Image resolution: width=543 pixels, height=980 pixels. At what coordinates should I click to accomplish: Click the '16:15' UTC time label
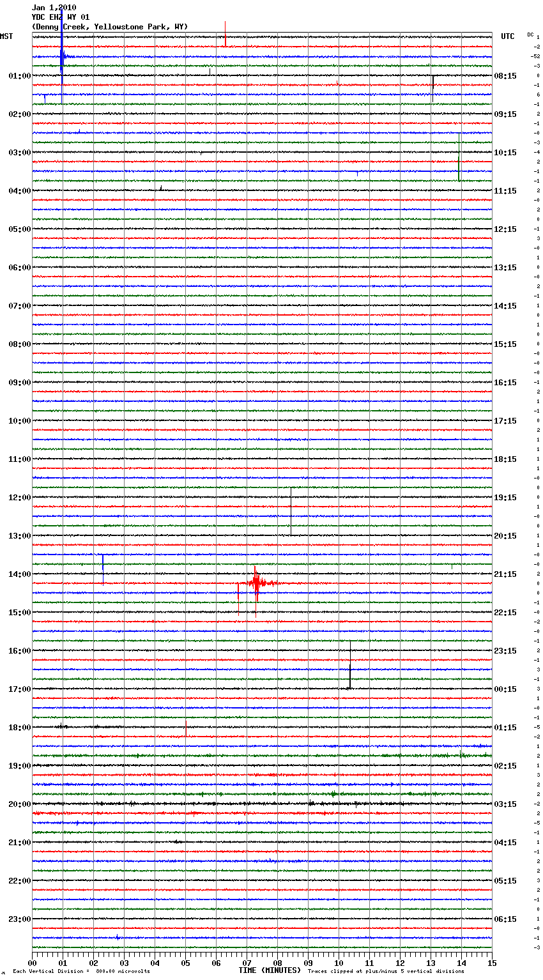(505, 383)
